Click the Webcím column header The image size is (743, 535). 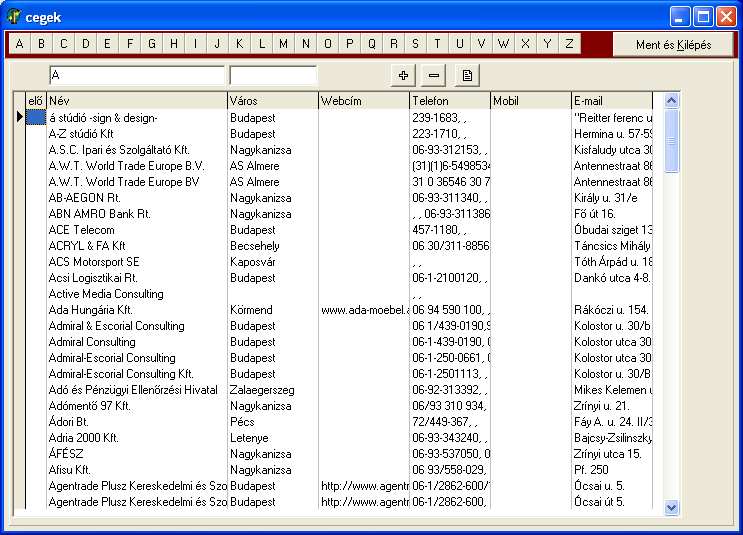(364, 101)
